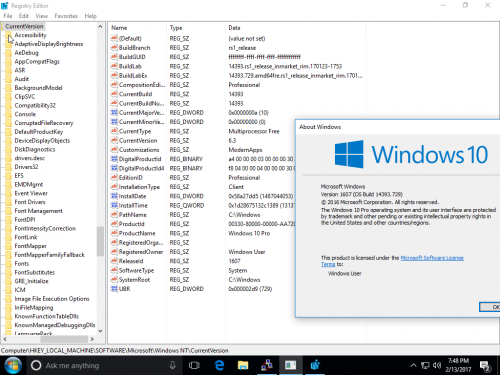Select the BackgroundModel key

click(x=38, y=88)
